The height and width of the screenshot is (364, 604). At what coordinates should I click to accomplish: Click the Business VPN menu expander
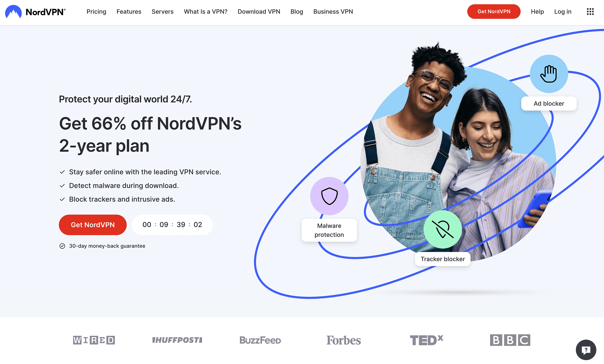[333, 11]
